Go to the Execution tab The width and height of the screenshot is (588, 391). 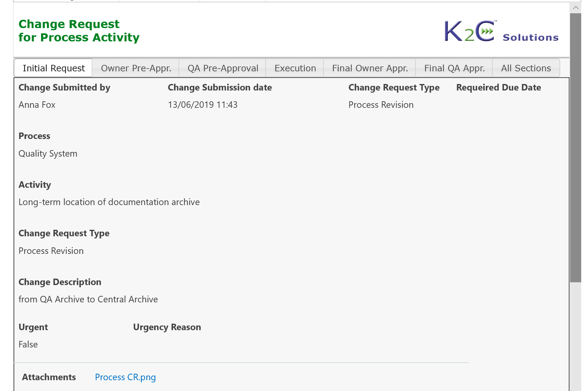coord(295,68)
